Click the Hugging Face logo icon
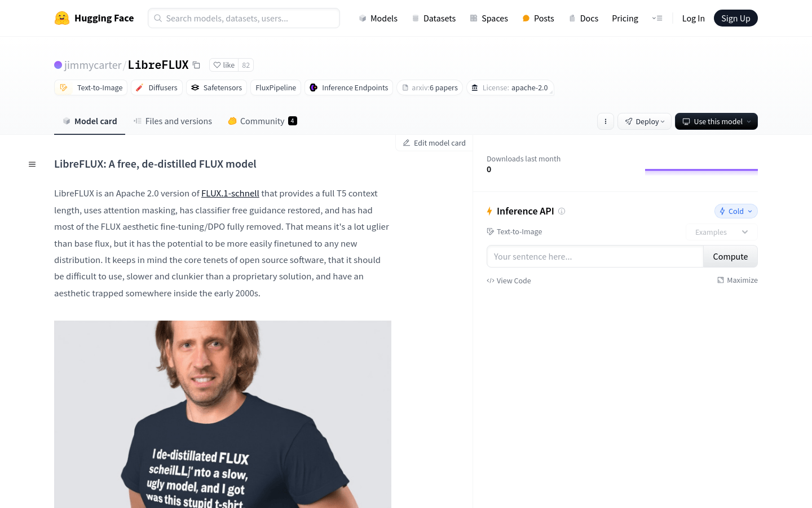812x508 pixels. [62, 18]
